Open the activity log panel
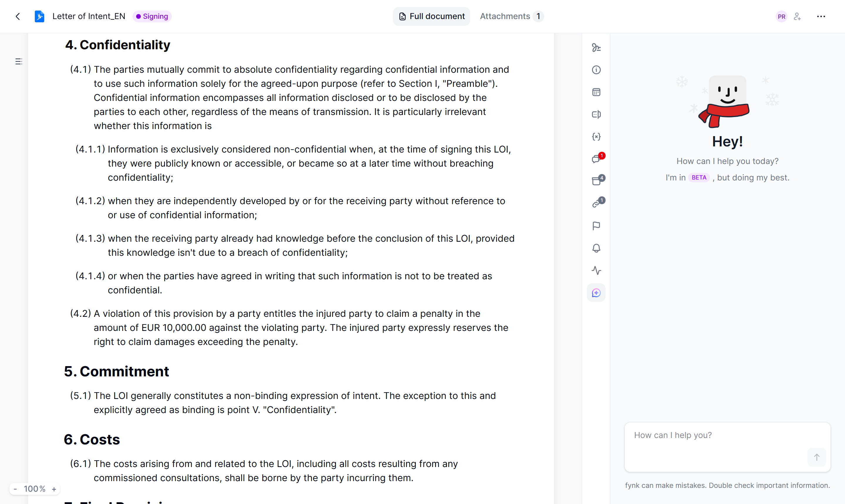Screen dimensions: 845x504 pyautogui.click(x=596, y=270)
